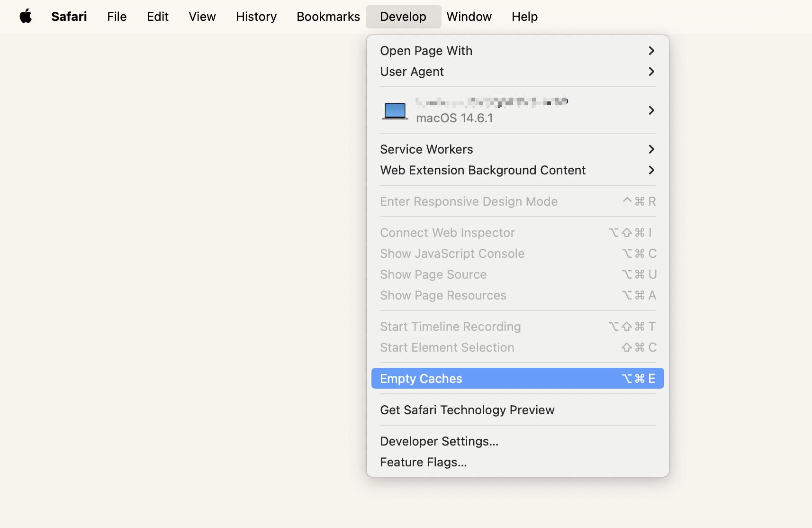The image size is (812, 528).
Task: Choose Connect Web Inspector
Action: point(518,233)
